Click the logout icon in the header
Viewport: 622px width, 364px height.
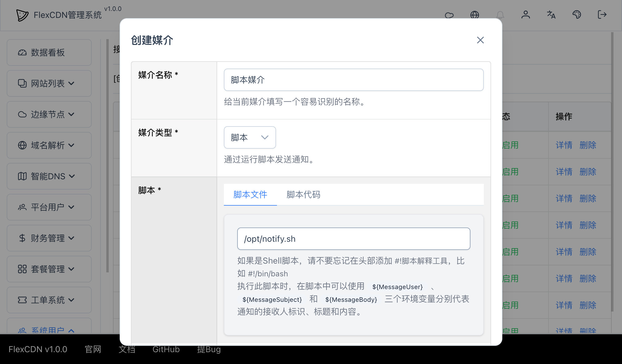click(x=602, y=15)
